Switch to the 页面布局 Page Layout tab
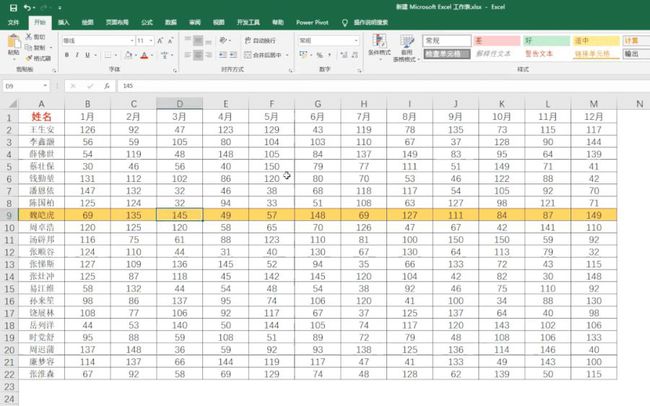 tap(117, 22)
